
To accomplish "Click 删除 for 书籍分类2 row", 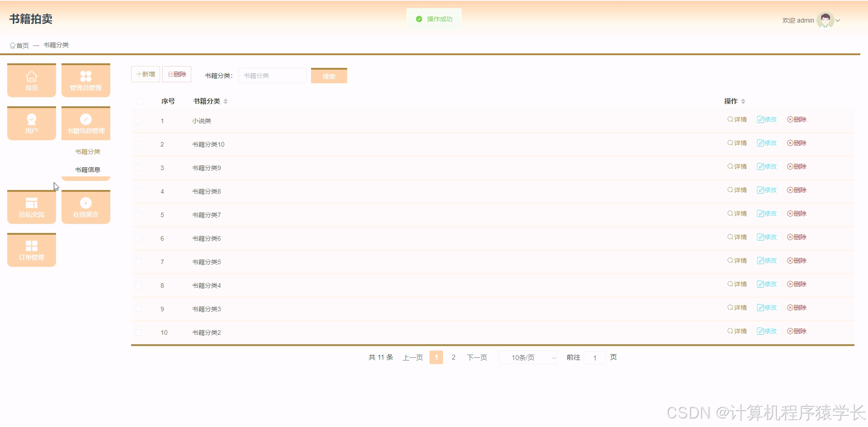I will click(x=797, y=331).
